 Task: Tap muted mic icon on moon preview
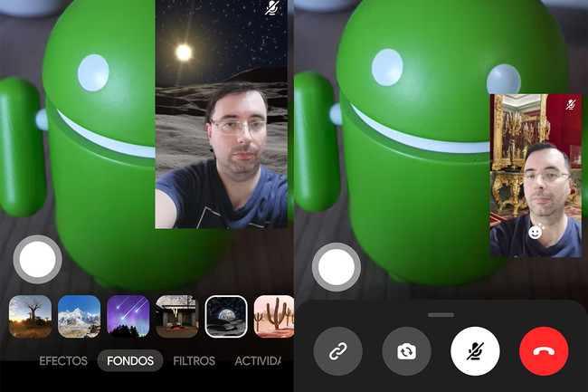click(272, 8)
